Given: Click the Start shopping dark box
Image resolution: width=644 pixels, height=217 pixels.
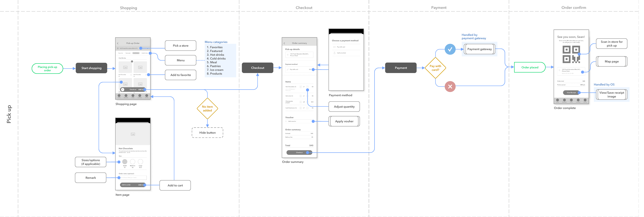Looking at the screenshot, I should tap(91, 68).
